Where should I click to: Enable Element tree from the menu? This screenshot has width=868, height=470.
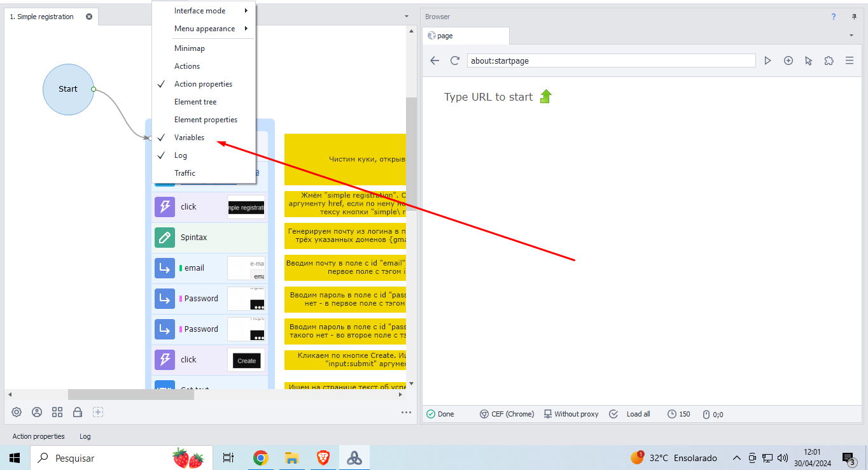(203, 102)
